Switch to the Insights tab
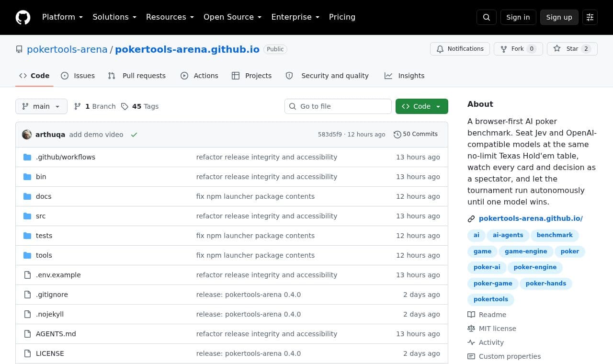Screen dimensions: 613x364 pos(405,76)
